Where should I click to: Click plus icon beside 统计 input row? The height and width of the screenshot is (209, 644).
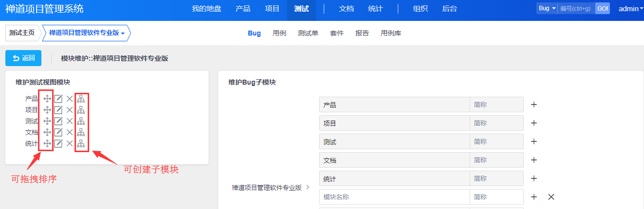[534, 178]
